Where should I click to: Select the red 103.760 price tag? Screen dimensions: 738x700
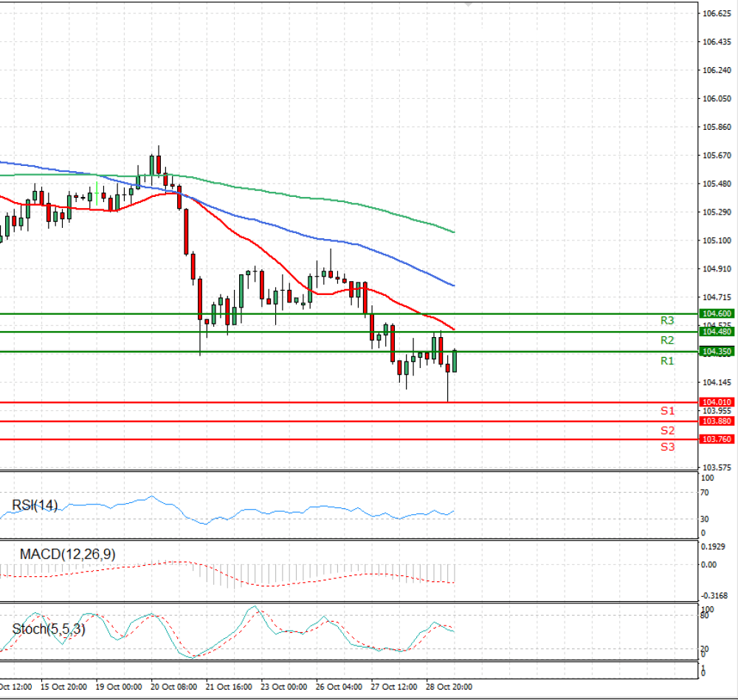[717, 439]
